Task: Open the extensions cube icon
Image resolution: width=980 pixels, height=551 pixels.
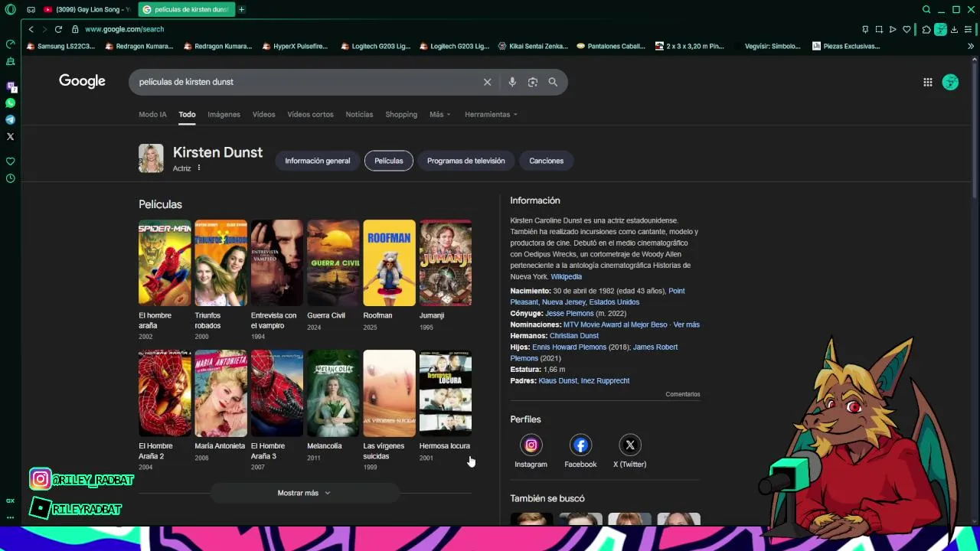Action: point(926,29)
